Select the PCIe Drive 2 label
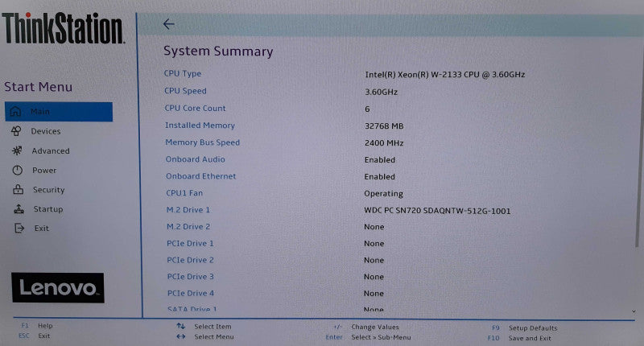This screenshot has width=644, height=346. click(x=190, y=260)
